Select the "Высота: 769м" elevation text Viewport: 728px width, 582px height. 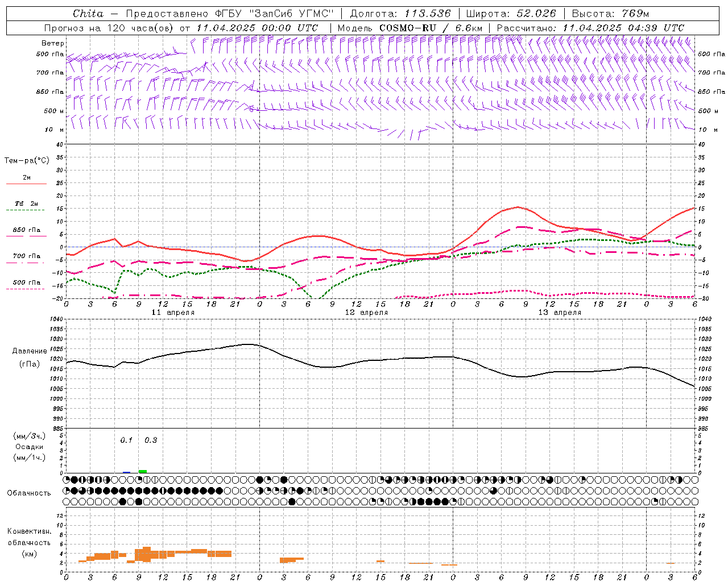click(x=610, y=14)
